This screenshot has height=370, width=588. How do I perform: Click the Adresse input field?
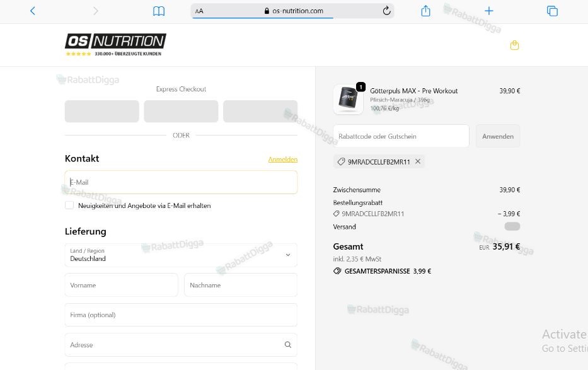point(181,345)
